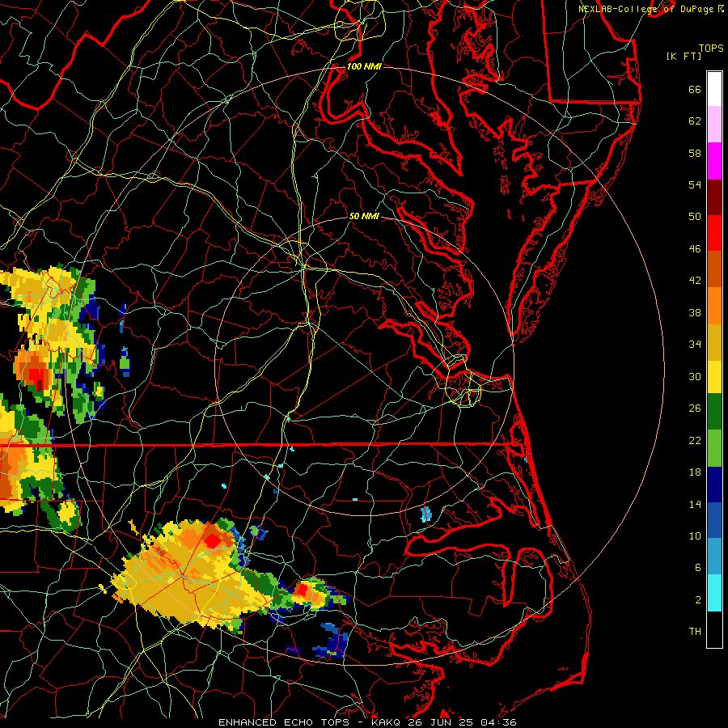This screenshot has width=728, height=728.
Task: Click the light pink 62 K FT swatch
Action: point(714,124)
